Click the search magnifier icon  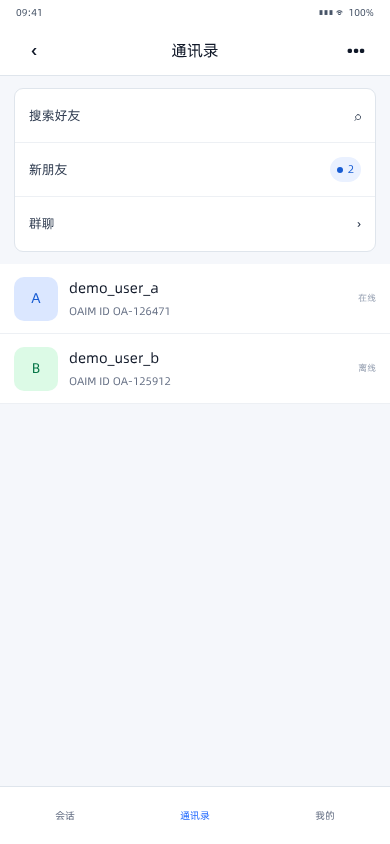click(357, 116)
